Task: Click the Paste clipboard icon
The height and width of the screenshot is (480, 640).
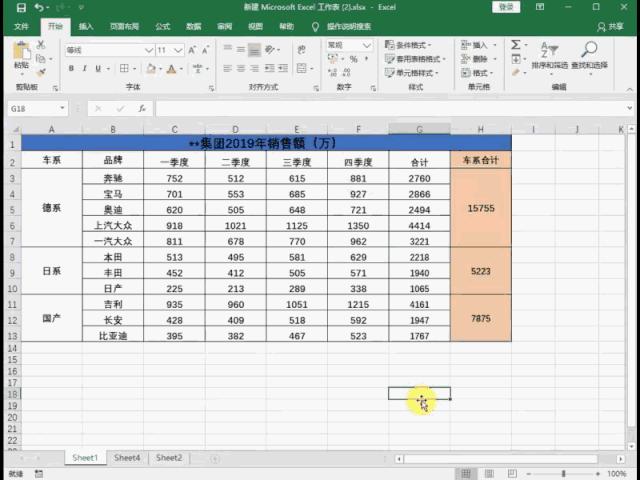Action: (21, 51)
